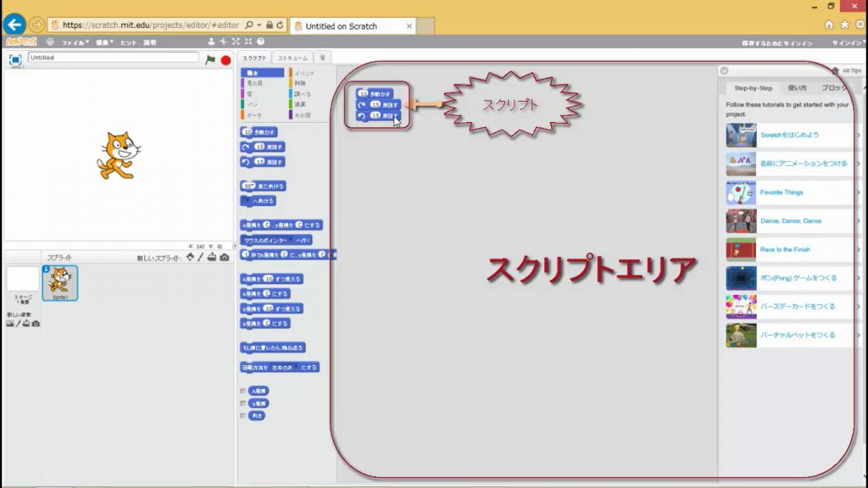
Task: Upload a backdrop from file
Action: [26, 324]
